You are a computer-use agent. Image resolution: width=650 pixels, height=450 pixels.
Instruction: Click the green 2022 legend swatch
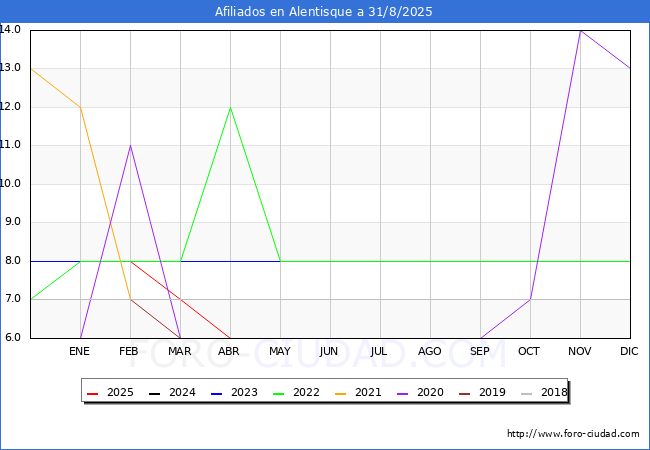(279, 393)
